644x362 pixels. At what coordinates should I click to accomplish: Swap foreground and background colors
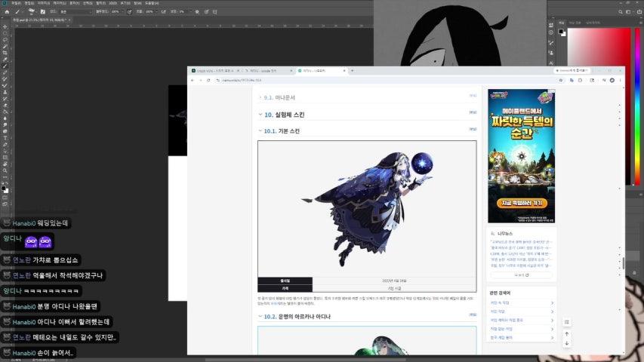(x=7, y=183)
